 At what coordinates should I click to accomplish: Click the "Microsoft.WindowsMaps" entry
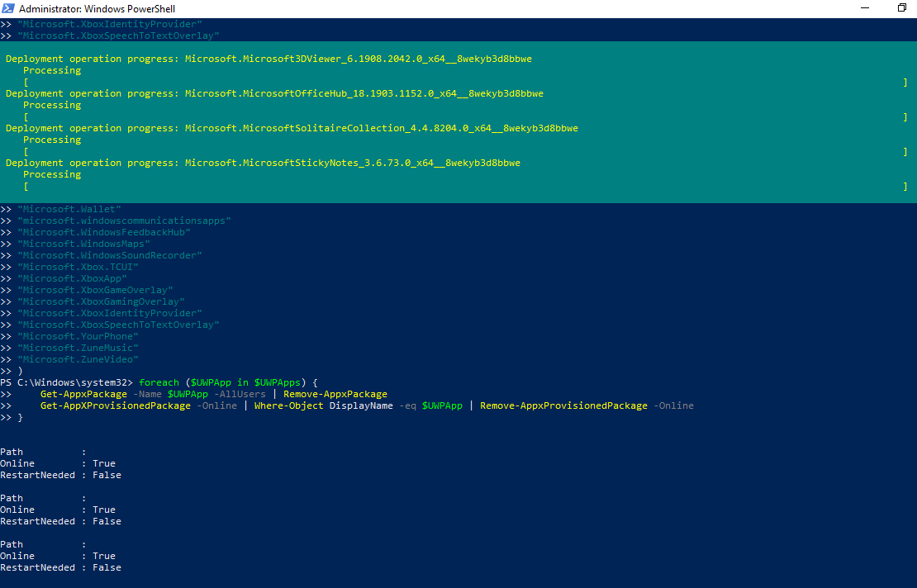tap(83, 244)
